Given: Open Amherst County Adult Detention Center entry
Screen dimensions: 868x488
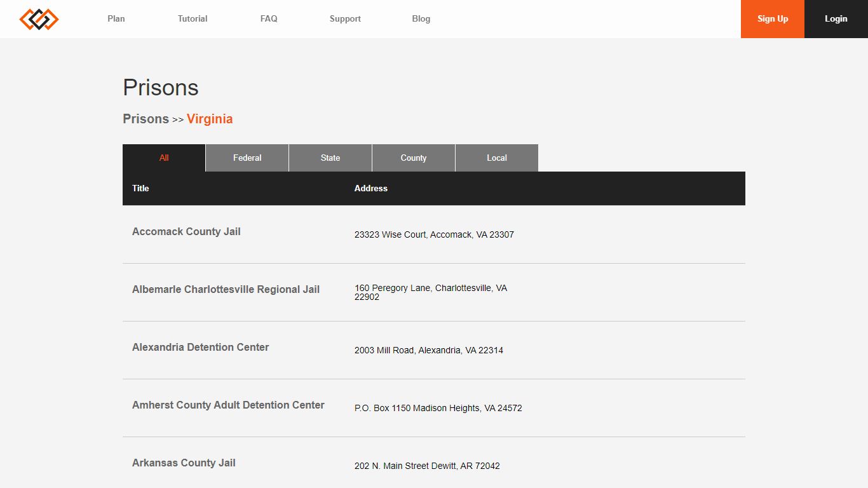Looking at the screenshot, I should (228, 405).
